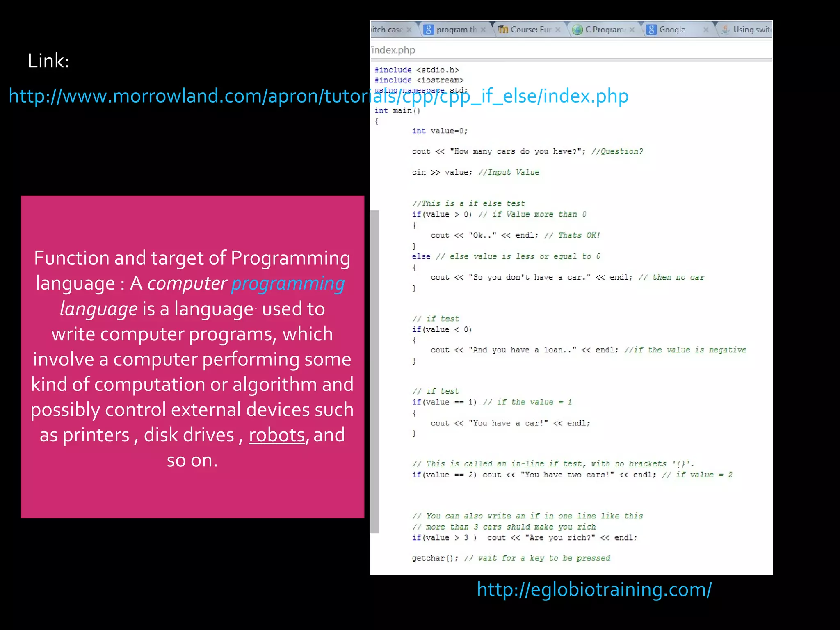Click the cout "Ok.." code line
Image resolution: width=840 pixels, height=630 pixels.
(x=515, y=235)
